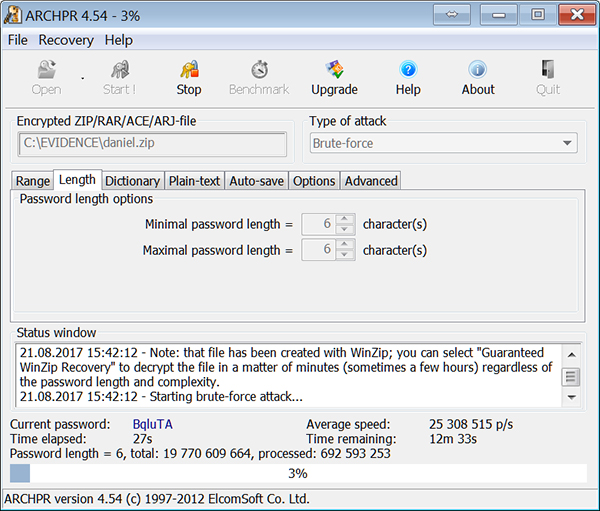600x511 pixels.
Task: Open the About dialog icon
Action: click(478, 71)
